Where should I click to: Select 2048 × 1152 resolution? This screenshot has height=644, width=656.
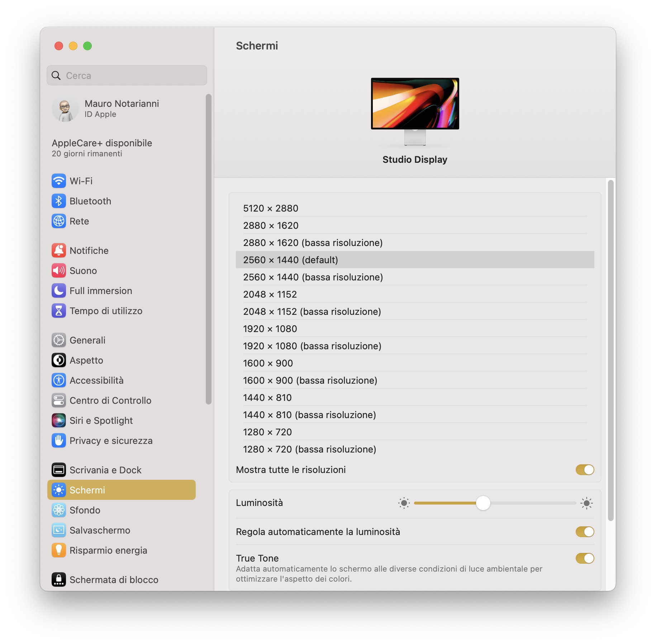(x=415, y=294)
